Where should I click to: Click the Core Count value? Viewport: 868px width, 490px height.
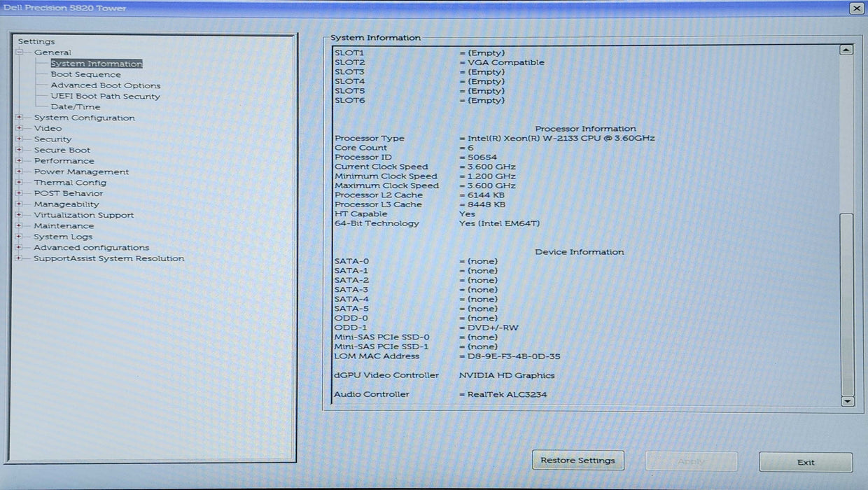pyautogui.click(x=471, y=148)
